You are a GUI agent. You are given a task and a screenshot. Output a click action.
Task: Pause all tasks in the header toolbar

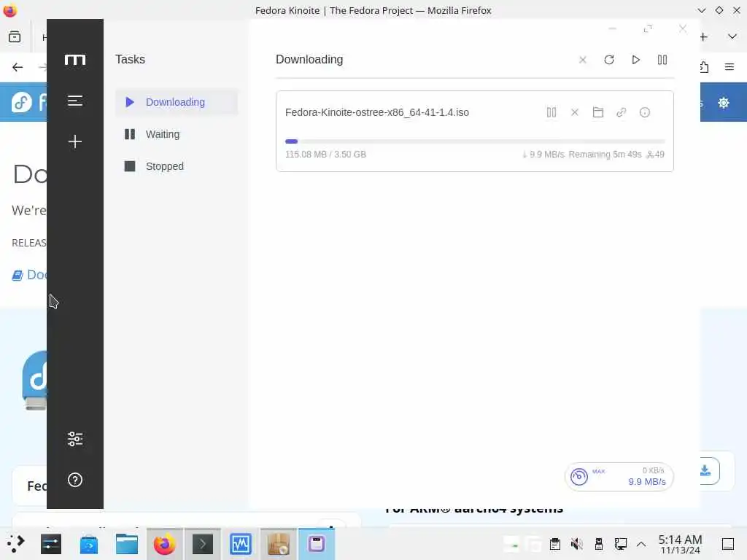662,60
